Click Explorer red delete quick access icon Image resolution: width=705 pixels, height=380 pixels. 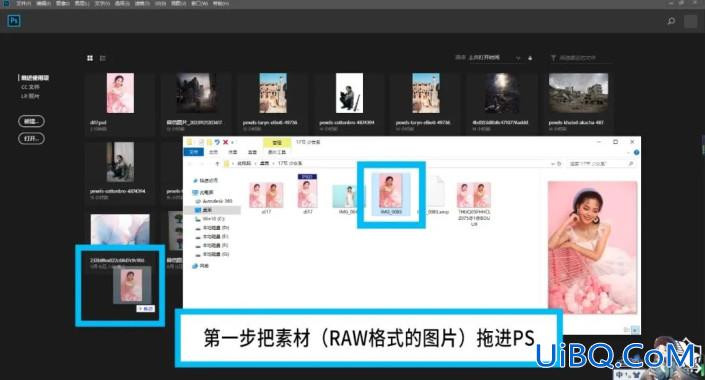click(x=225, y=142)
